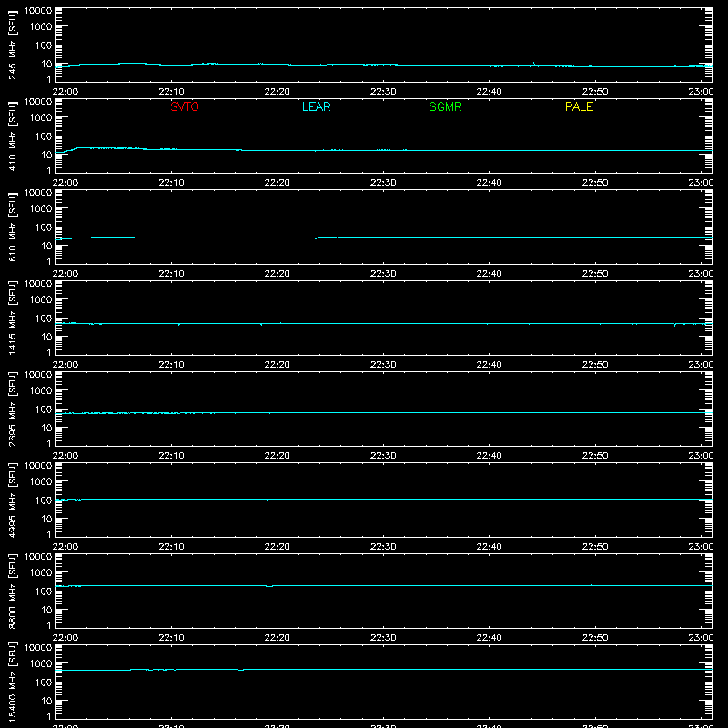Click 23:00 label under the 610 MHz panel
728x728 pixels.
[x=701, y=274]
